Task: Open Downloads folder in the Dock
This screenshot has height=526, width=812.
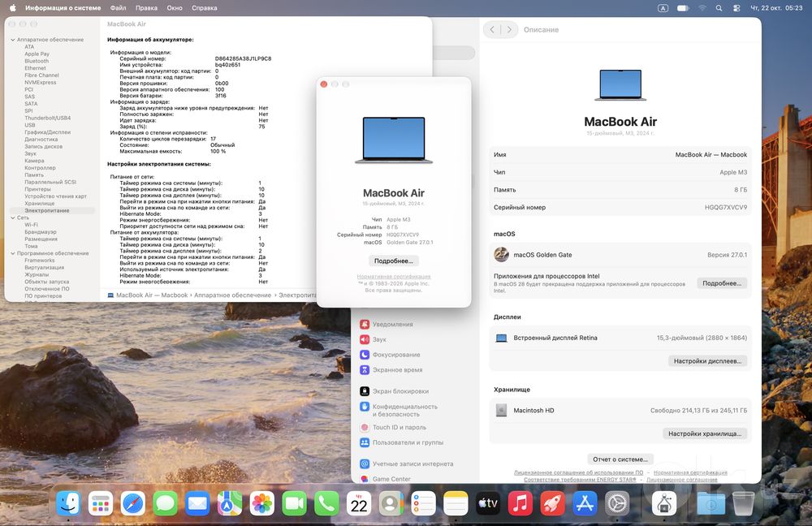Action: [x=711, y=502]
